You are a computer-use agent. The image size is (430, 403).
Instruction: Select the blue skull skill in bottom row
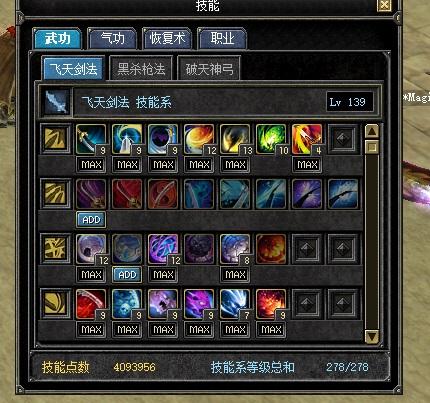coord(127,304)
